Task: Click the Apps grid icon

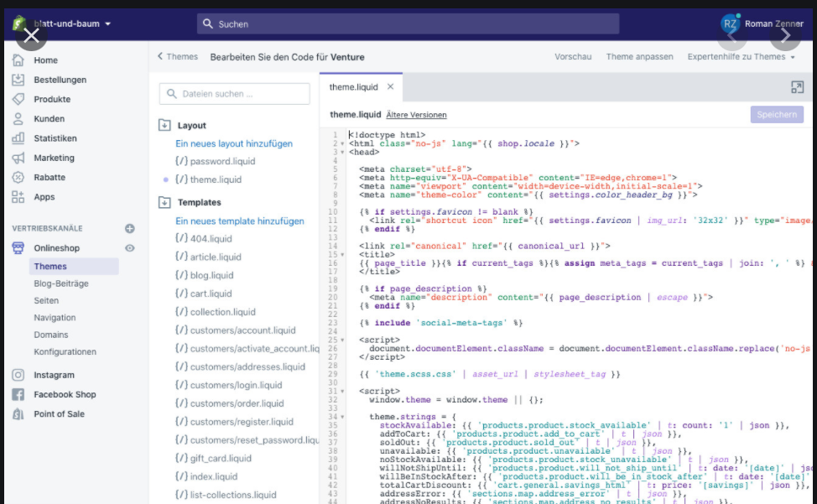Action: point(18,197)
